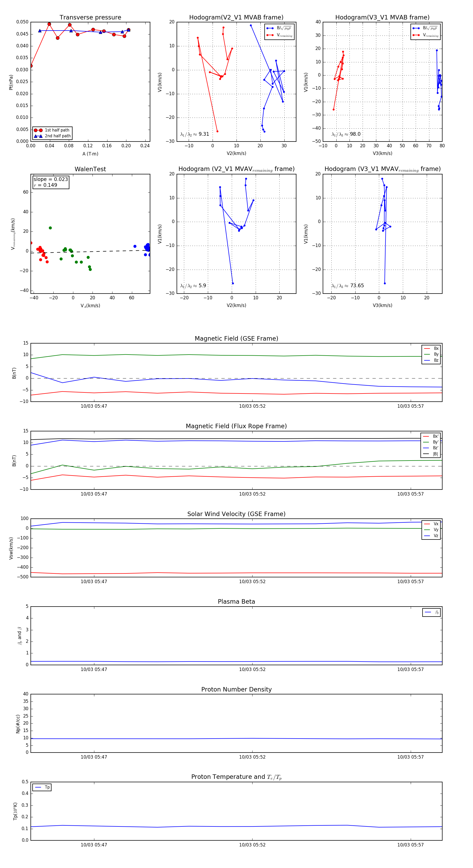The height and width of the screenshot is (868, 473).
Task: Click 'Vy' in the solar wind velocity legend
Action: 431,530
